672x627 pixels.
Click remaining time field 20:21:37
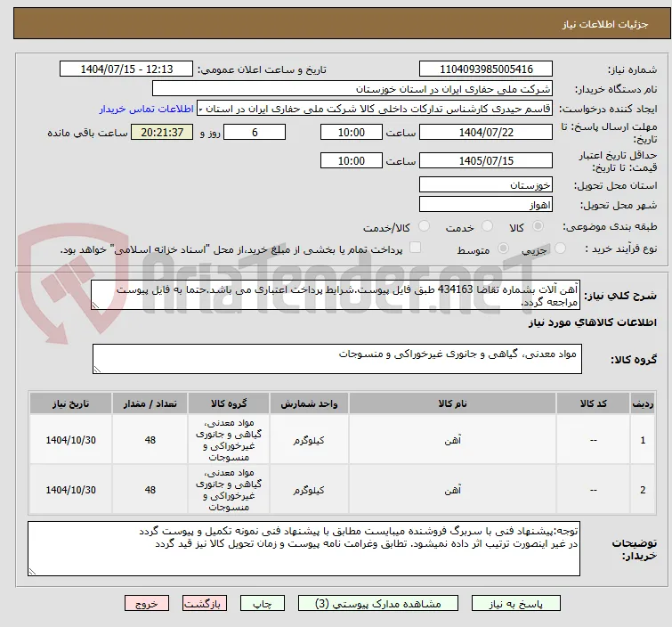click(162, 132)
